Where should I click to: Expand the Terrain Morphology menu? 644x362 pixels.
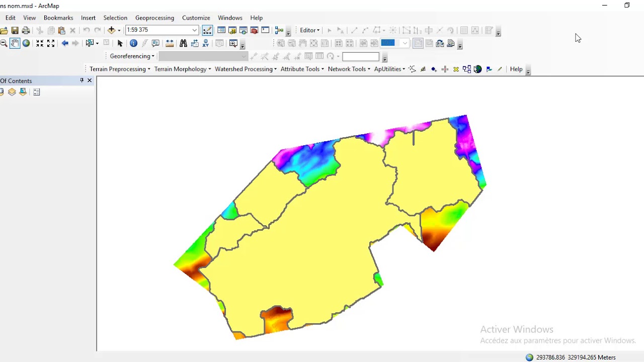[183, 69]
